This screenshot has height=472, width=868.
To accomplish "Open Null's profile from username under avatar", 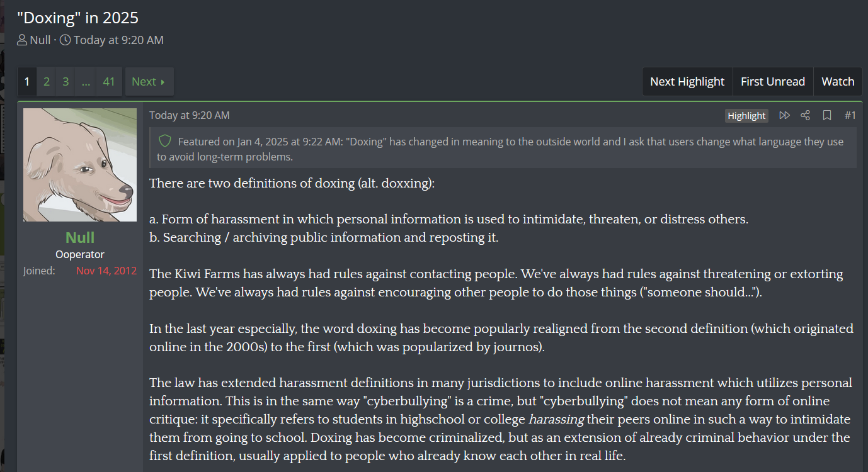I will (80, 237).
